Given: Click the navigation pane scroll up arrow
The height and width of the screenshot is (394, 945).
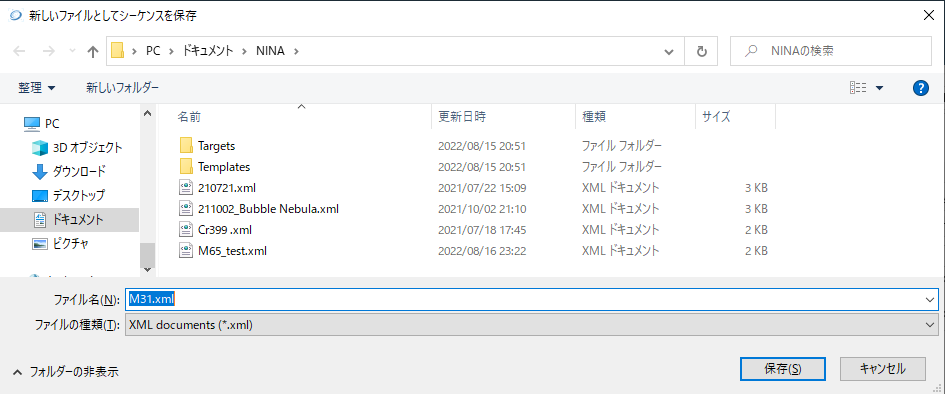Looking at the screenshot, I should click(148, 112).
